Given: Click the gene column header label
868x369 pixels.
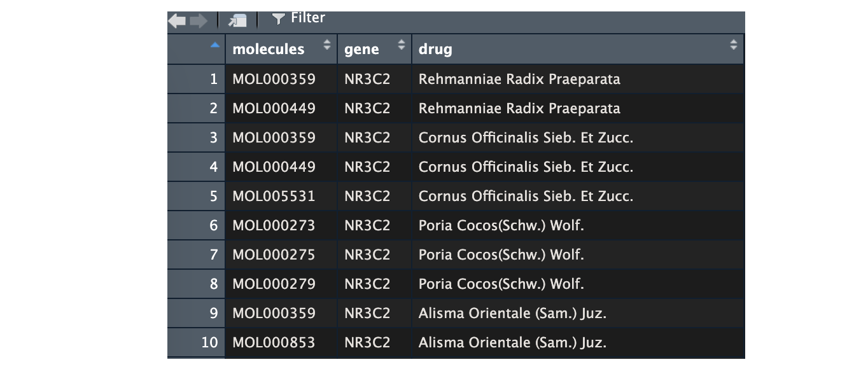Looking at the screenshot, I should pos(361,49).
